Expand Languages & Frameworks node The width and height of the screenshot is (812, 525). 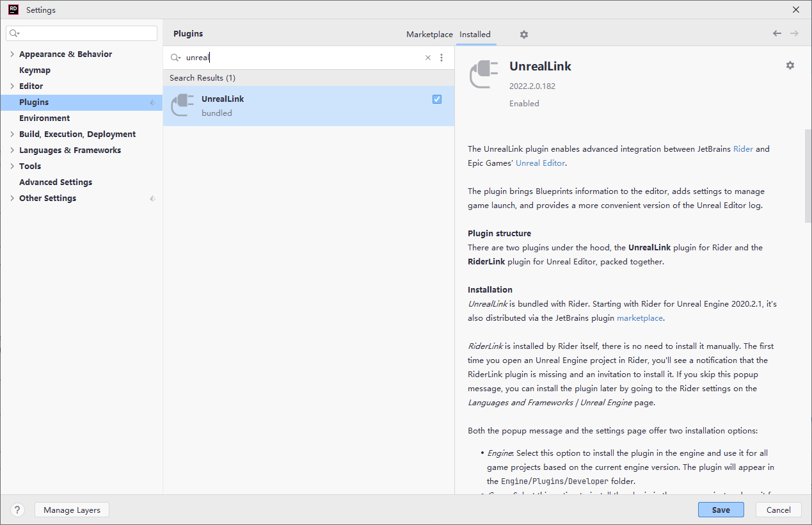[x=12, y=150]
